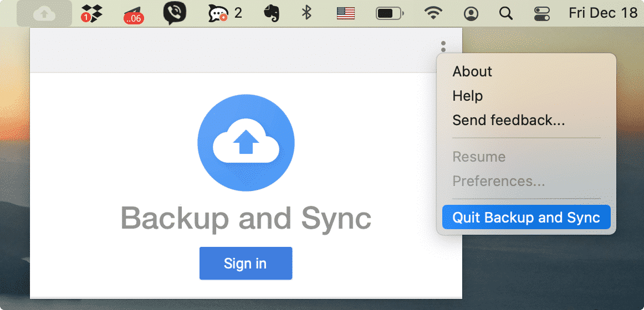Click the user account icon in menu bar
This screenshot has height=310, width=644.
(471, 13)
